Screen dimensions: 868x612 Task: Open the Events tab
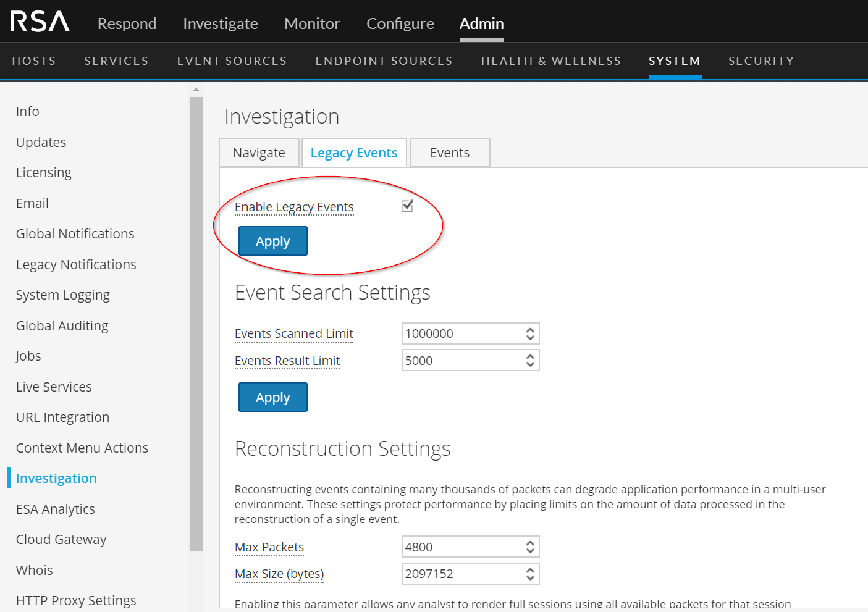450,153
